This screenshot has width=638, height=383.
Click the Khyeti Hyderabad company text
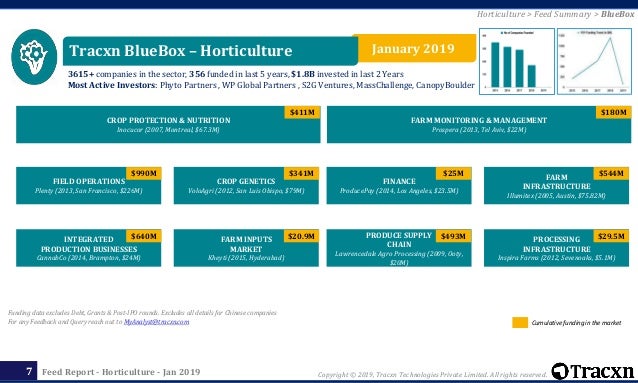tap(246, 258)
